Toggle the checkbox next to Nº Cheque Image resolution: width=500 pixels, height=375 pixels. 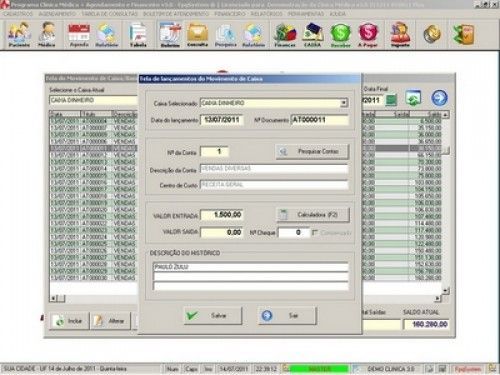click(315, 232)
